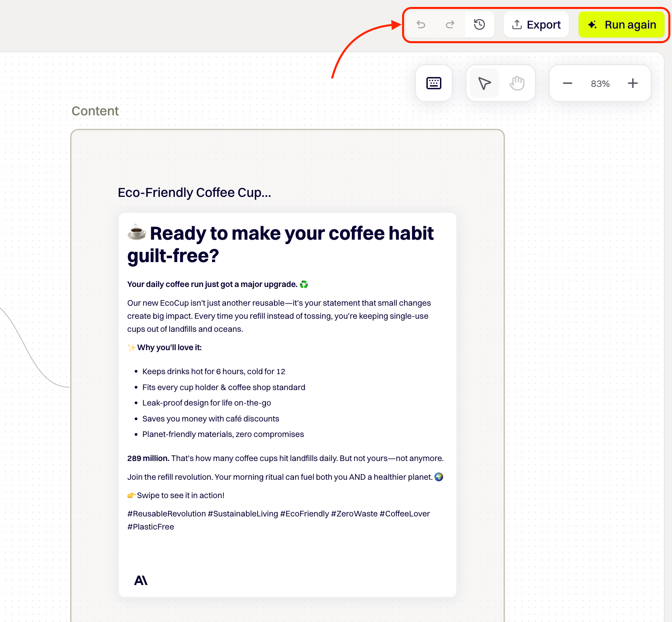The height and width of the screenshot is (622, 672).
Task: Click the #PlasticFree hashtag
Action: pyautogui.click(x=150, y=527)
